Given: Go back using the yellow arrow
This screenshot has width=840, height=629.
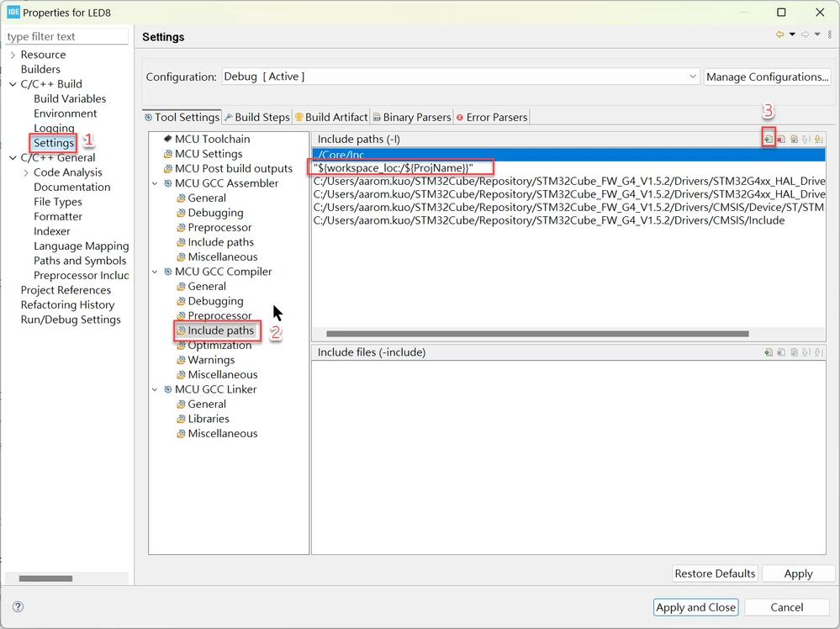Looking at the screenshot, I should coord(780,34).
